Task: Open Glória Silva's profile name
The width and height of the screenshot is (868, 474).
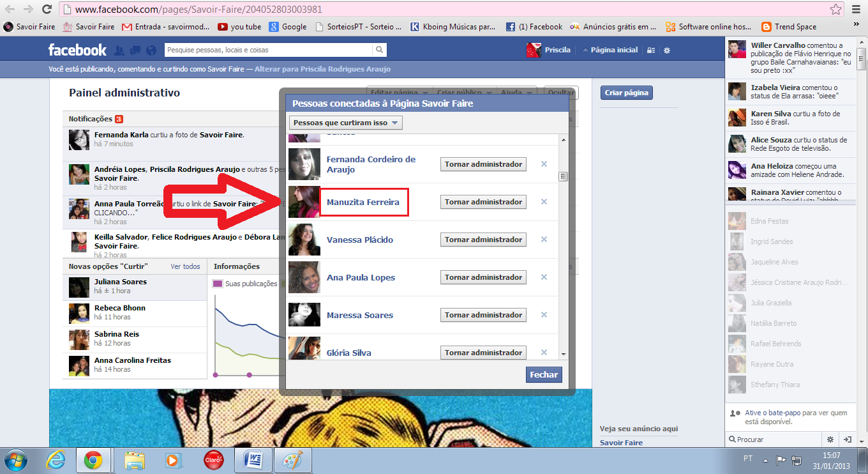Action: pos(349,353)
